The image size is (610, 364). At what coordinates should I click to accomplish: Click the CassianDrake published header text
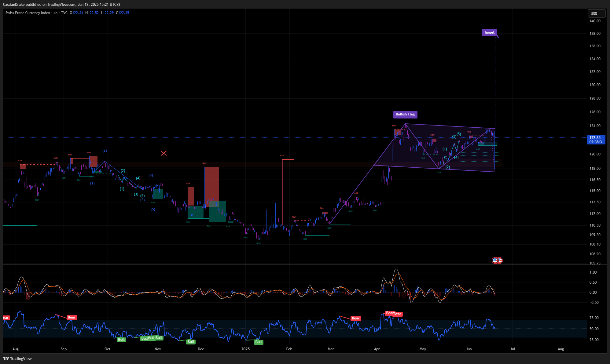tap(61, 5)
